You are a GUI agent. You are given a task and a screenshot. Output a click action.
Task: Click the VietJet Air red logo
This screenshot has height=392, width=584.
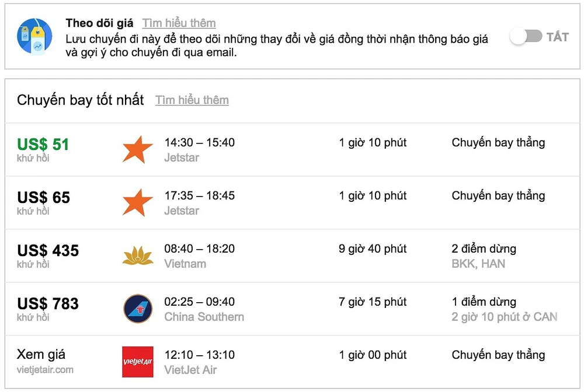[137, 362]
